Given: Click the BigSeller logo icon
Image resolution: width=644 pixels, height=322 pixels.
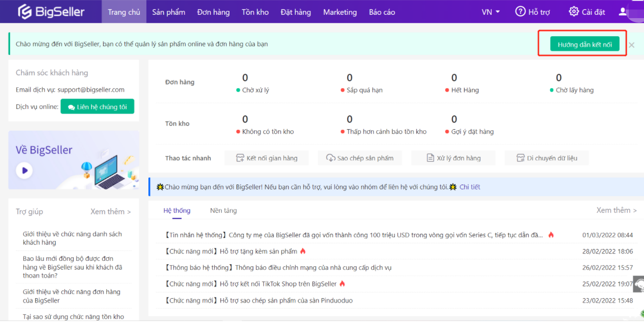Looking at the screenshot, I should [x=24, y=12].
